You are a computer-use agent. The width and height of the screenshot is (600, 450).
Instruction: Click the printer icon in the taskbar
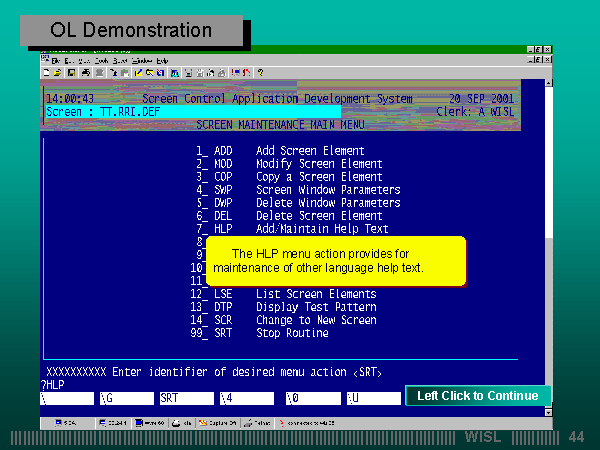pyautogui.click(x=175, y=423)
